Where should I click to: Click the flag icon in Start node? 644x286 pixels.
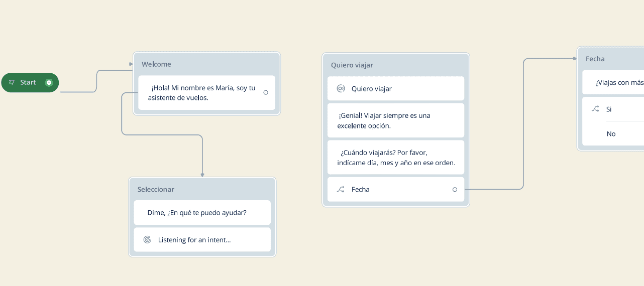[x=12, y=82]
